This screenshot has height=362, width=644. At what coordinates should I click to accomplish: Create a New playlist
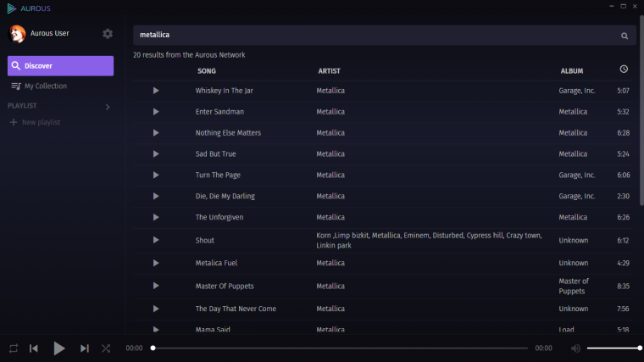pyautogui.click(x=36, y=122)
